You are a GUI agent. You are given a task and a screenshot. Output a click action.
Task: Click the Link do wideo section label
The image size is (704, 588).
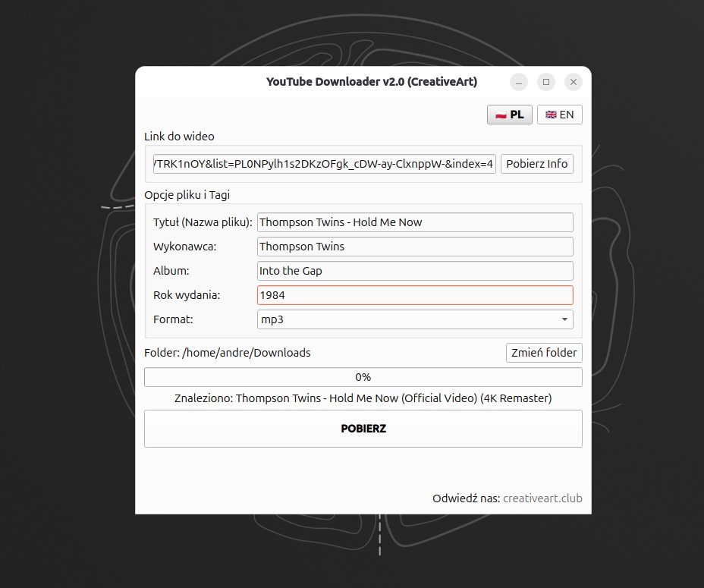180,137
